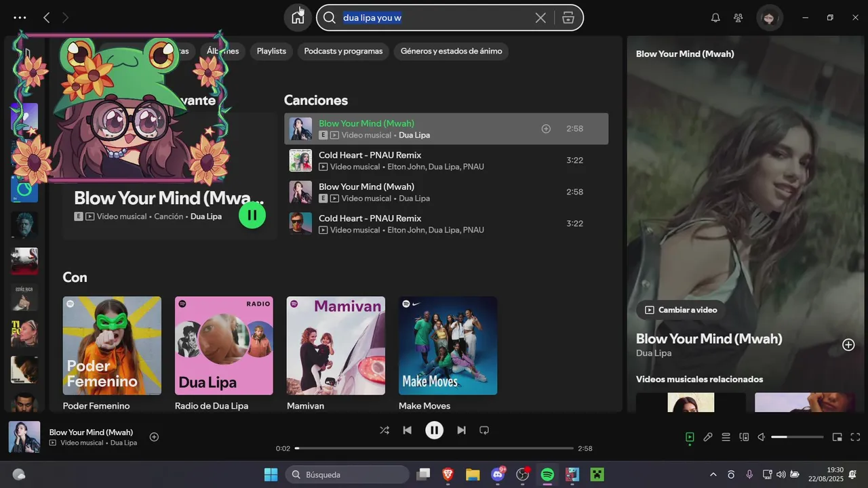Open the Radio de Dua Lipa card
Viewport: 868px width, 488px height.
(224, 353)
